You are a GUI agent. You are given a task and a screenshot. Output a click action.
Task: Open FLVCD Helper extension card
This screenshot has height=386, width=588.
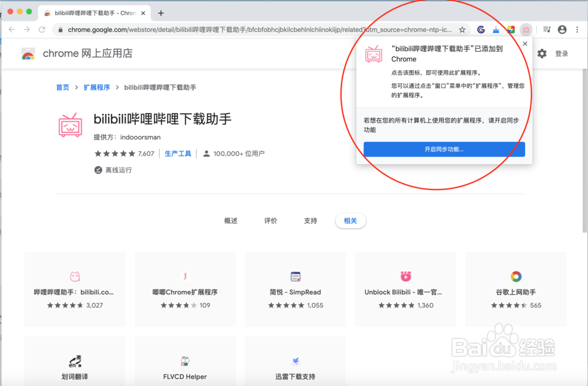pyautogui.click(x=185, y=361)
